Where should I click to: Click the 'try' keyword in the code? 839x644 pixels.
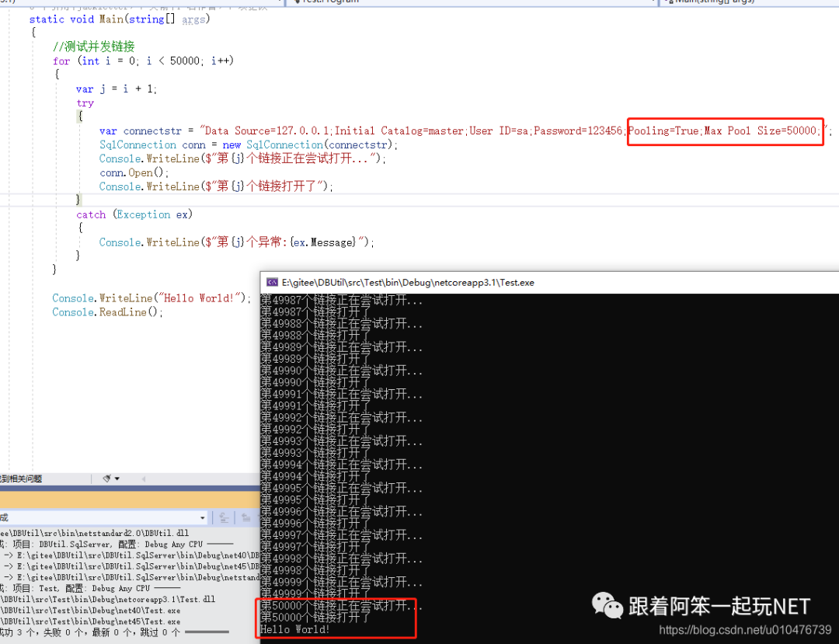coord(85,103)
